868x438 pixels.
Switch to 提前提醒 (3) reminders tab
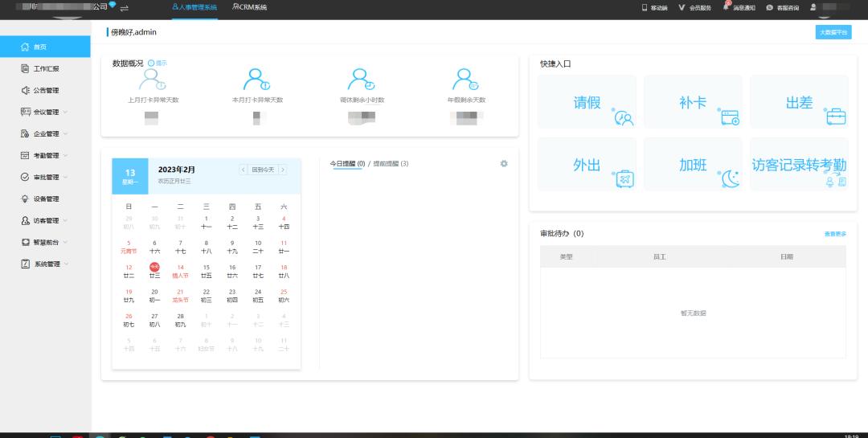point(391,163)
